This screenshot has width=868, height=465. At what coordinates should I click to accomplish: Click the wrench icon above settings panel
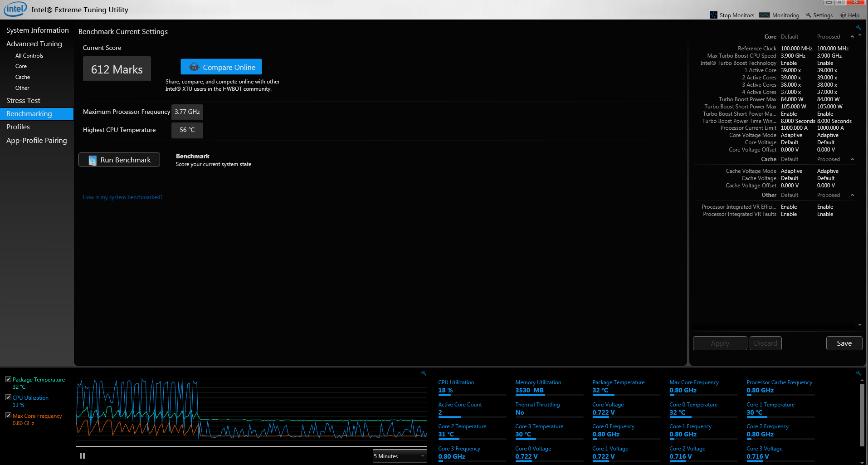pos(858,28)
